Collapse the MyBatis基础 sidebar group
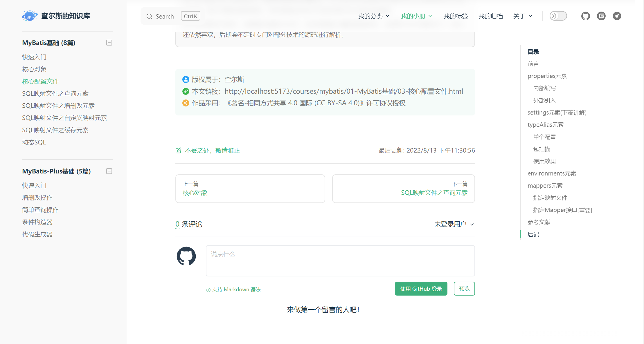Viewport: 644px width, 344px height. [x=109, y=43]
